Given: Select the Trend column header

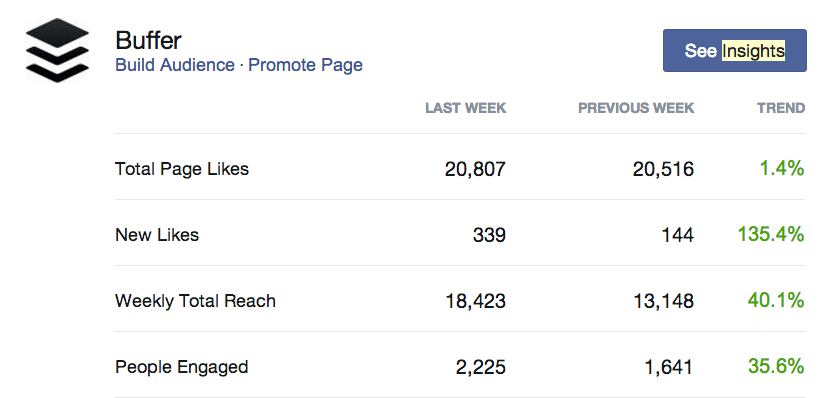Looking at the screenshot, I should coord(781,108).
